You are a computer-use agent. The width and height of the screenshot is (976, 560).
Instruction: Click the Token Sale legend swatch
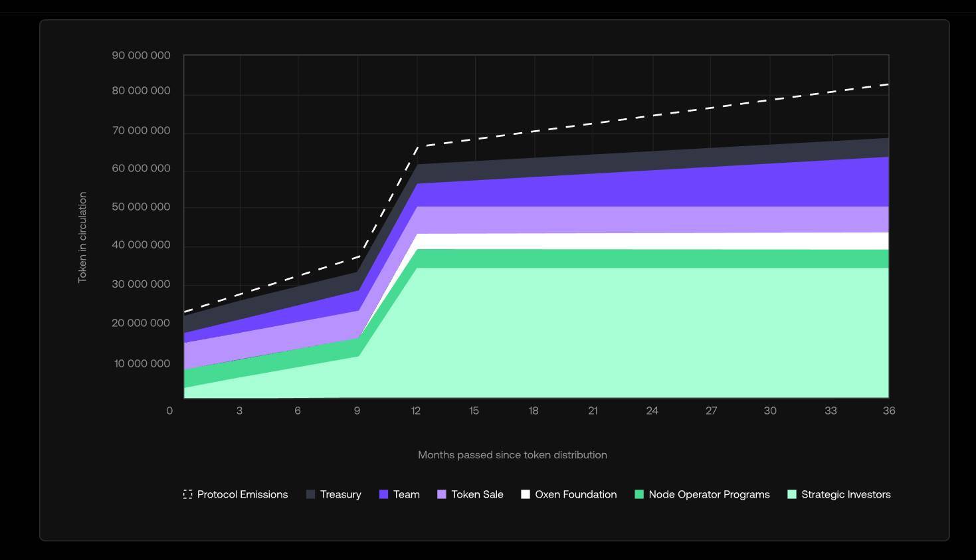[x=442, y=494]
